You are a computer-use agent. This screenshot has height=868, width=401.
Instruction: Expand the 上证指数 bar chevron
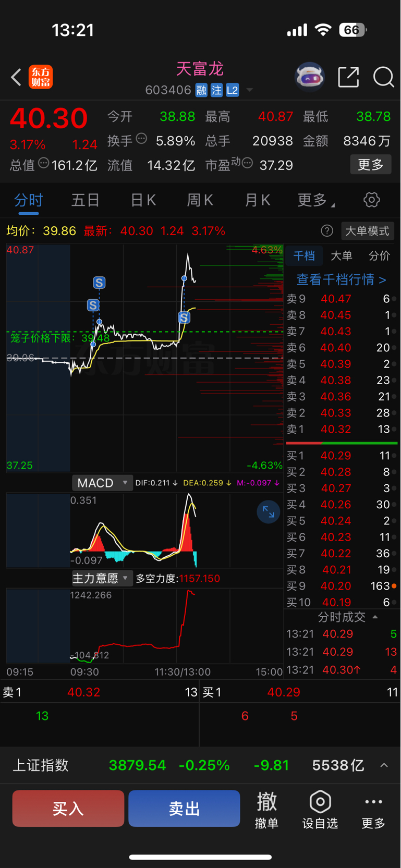(384, 765)
